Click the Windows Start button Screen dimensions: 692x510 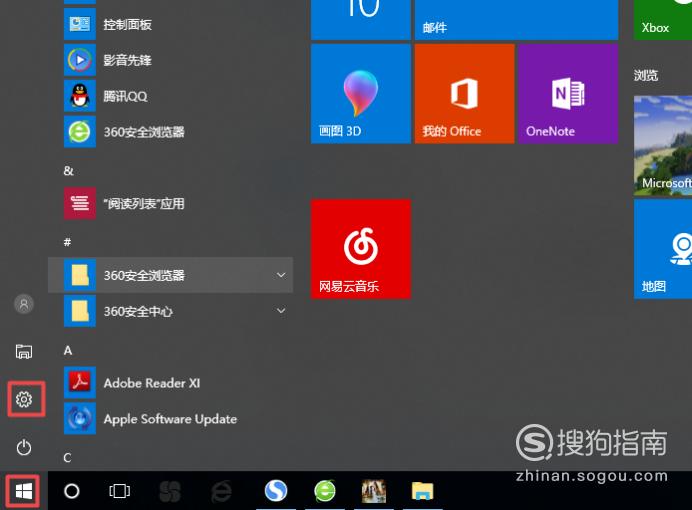click(24, 491)
